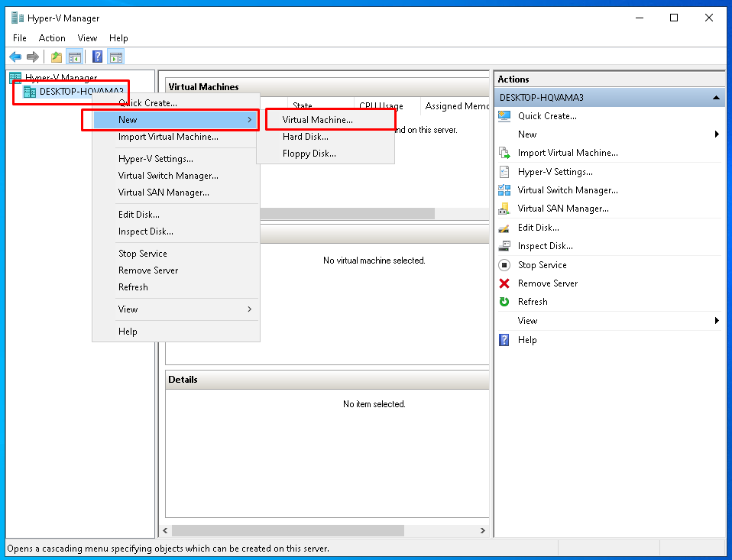Click the State column header
The width and height of the screenshot is (732, 560).
click(320, 106)
